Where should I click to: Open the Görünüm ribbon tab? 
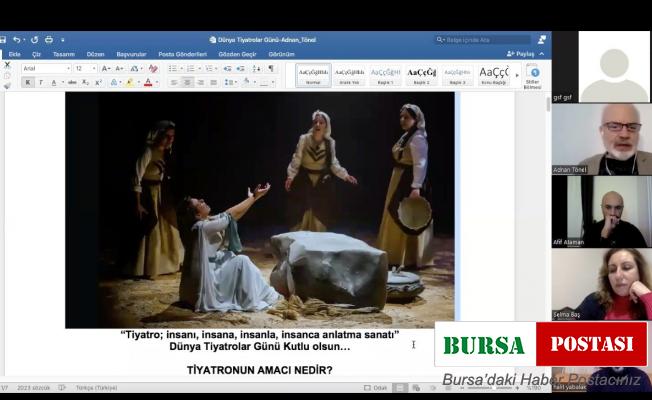(282, 54)
